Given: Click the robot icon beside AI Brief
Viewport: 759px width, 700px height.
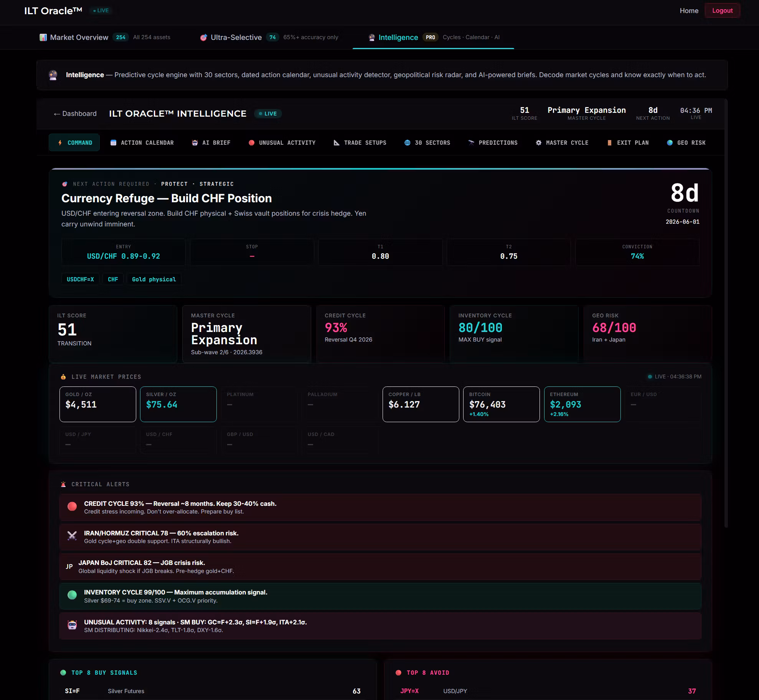Looking at the screenshot, I should 195,143.
